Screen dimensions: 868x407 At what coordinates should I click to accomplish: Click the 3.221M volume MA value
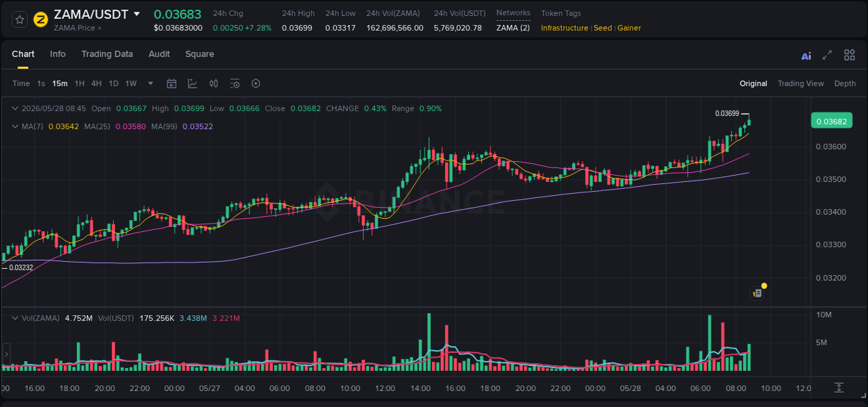click(226, 318)
